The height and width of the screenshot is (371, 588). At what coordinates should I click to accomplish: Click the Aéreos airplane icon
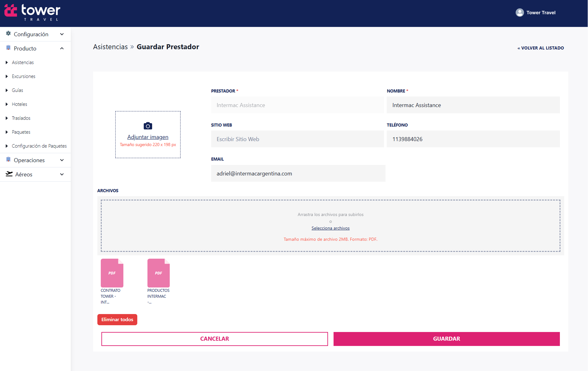tap(9, 174)
